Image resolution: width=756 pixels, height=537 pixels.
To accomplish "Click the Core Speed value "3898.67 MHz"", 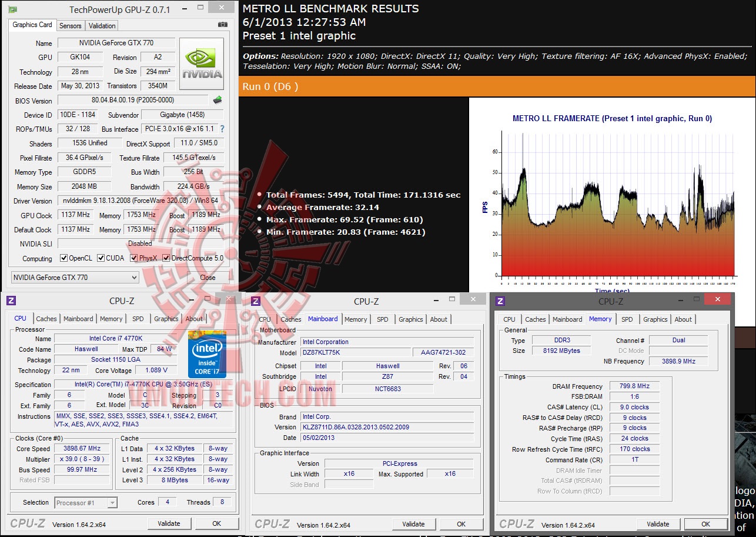I will (82, 448).
